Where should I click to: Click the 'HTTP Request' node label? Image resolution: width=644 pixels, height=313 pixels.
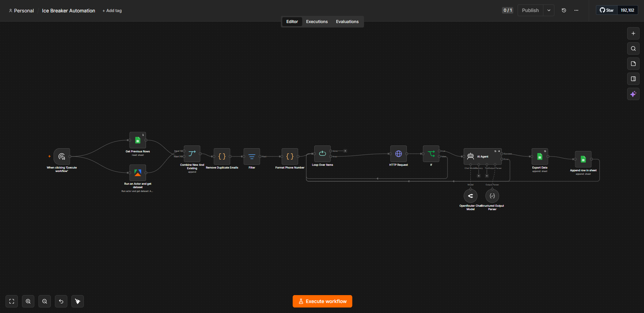pos(398,165)
